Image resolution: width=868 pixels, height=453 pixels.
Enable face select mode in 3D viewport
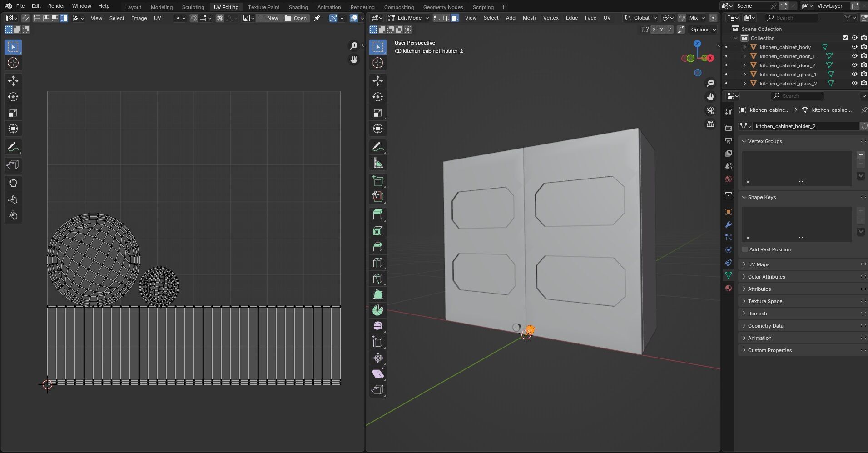[x=455, y=18]
